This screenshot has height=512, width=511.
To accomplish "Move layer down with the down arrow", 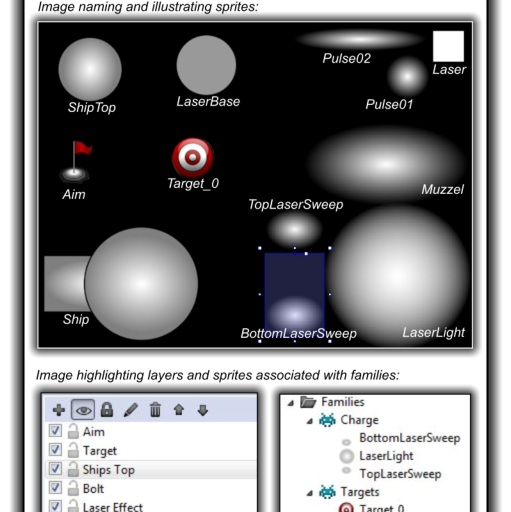I will click(x=203, y=410).
